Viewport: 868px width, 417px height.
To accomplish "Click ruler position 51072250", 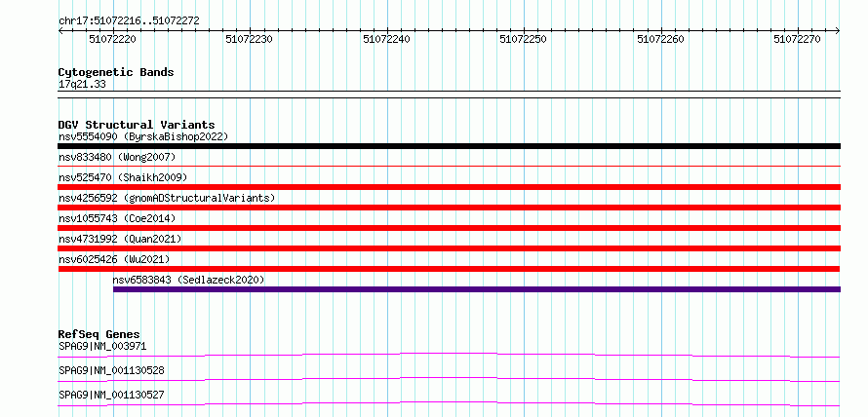I will click(x=523, y=39).
